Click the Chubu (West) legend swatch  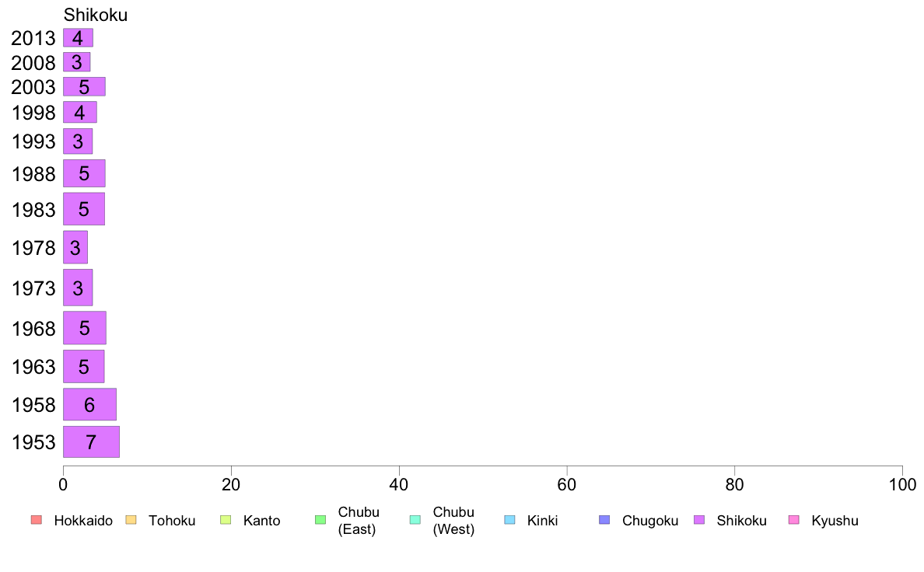point(415,520)
